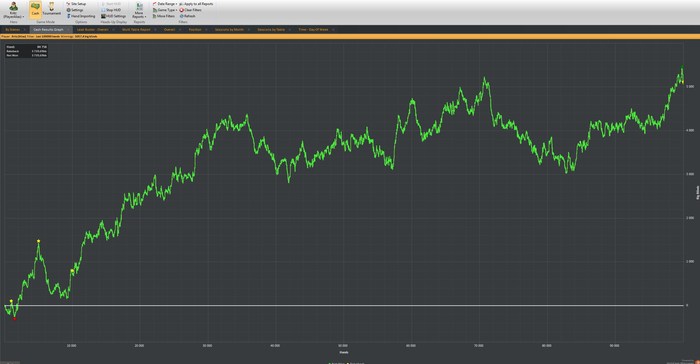Switch to Tournament game mode
700x364 pixels.
(51, 9)
